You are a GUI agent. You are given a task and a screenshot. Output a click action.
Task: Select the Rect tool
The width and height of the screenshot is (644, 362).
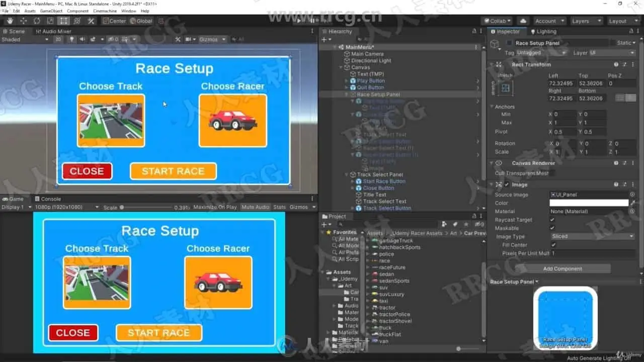tap(63, 21)
